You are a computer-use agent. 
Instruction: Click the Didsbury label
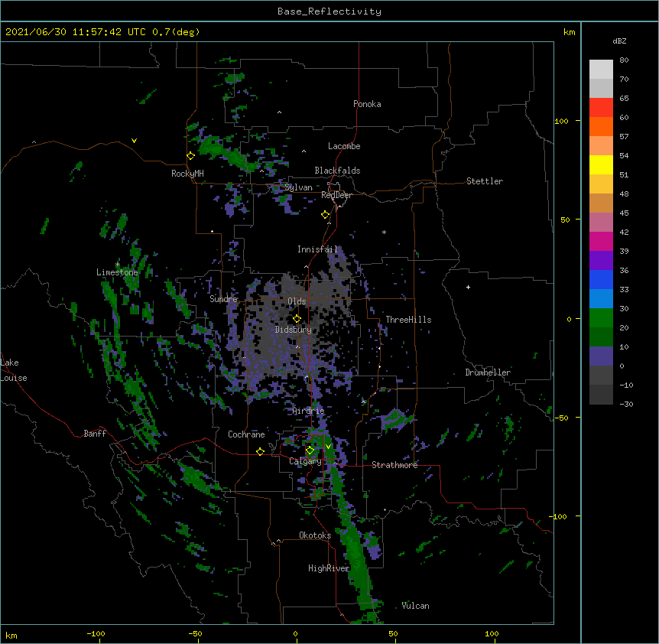294,330
